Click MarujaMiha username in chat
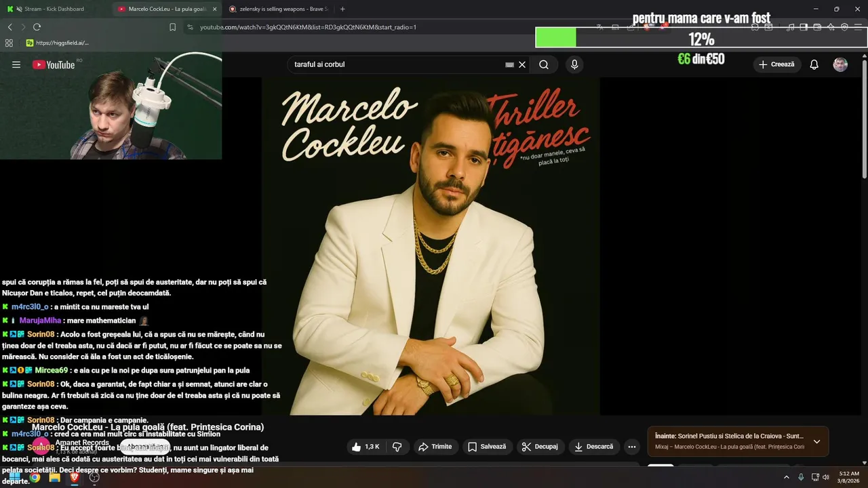The image size is (868, 488). 40,321
